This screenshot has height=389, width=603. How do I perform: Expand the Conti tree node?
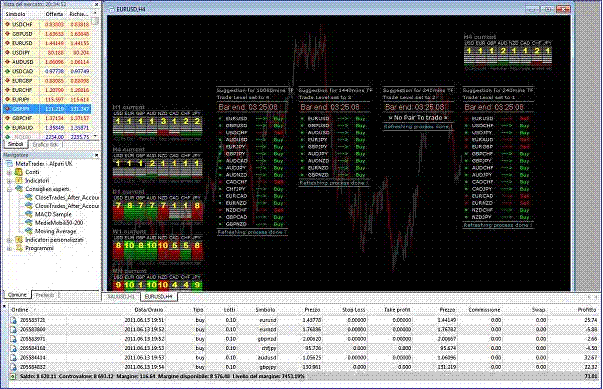[9, 172]
